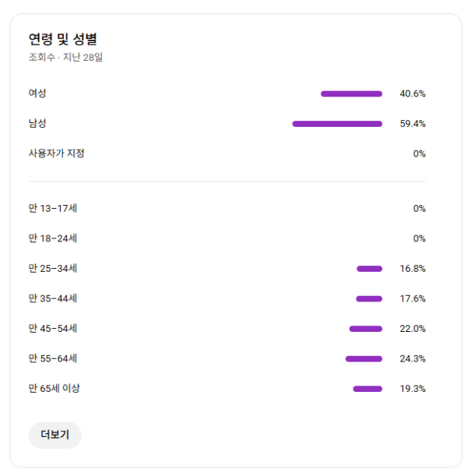The width and height of the screenshot is (467, 476).
Task: Click the purple bar for 만 65세 이상
Action: click(367, 389)
